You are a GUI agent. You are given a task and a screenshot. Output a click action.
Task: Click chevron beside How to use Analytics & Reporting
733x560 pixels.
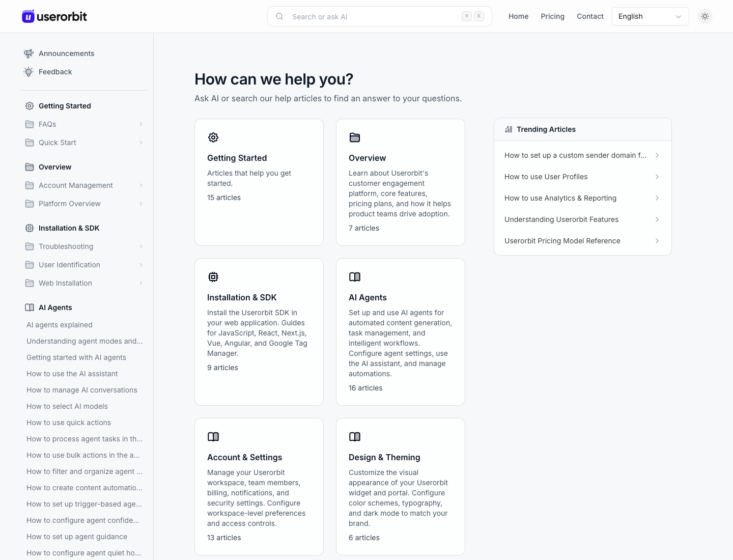657,198
